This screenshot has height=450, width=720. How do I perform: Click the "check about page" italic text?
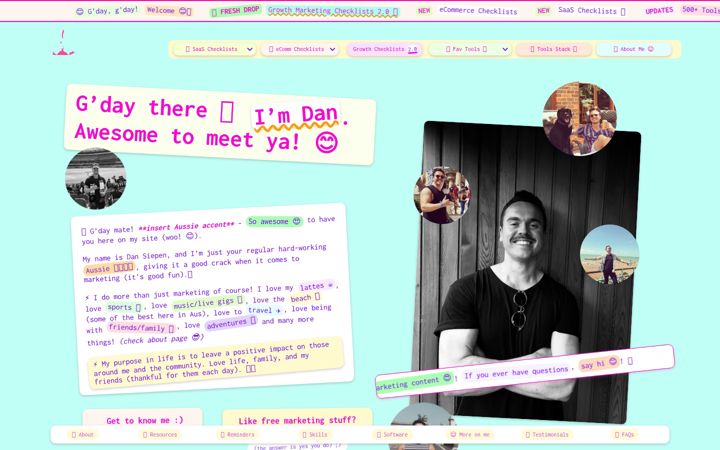162,339
